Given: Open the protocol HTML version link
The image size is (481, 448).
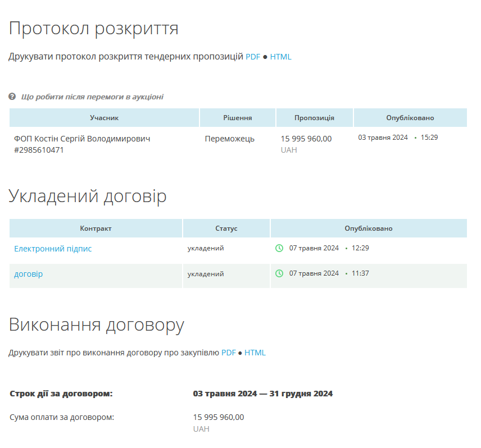Looking at the screenshot, I should (280, 57).
